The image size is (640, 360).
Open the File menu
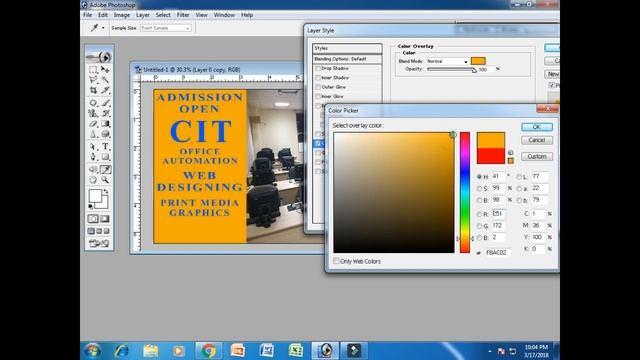(88, 15)
